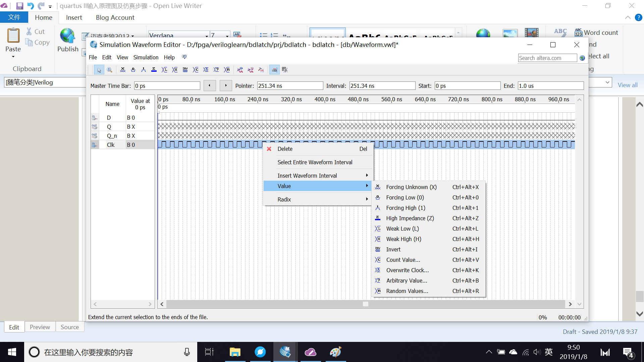Click horizontal scrollbar thumb under waveform
Screen dimensions: 644x362
click(366, 304)
